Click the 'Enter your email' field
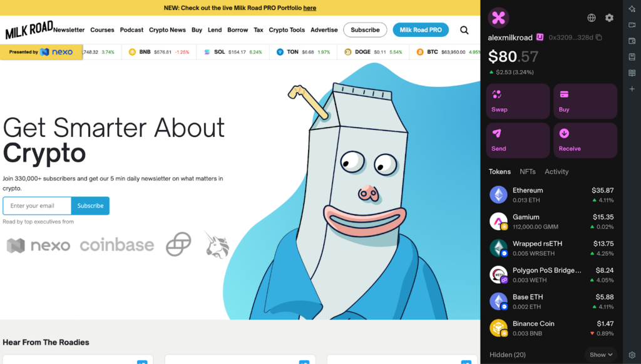 (37, 206)
